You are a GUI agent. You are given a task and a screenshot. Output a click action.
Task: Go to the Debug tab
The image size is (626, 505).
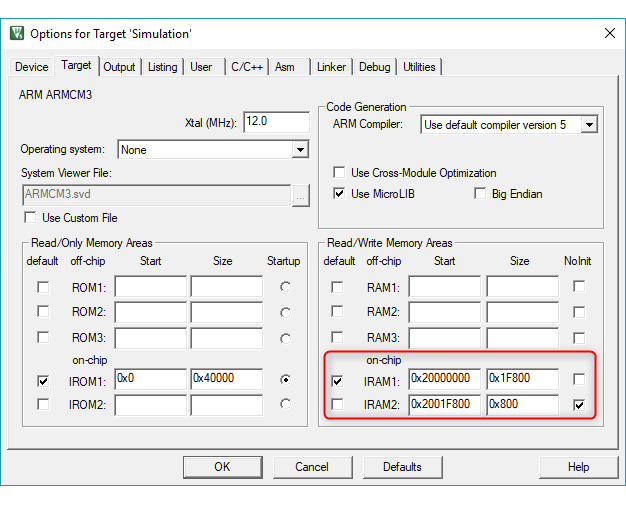(374, 67)
